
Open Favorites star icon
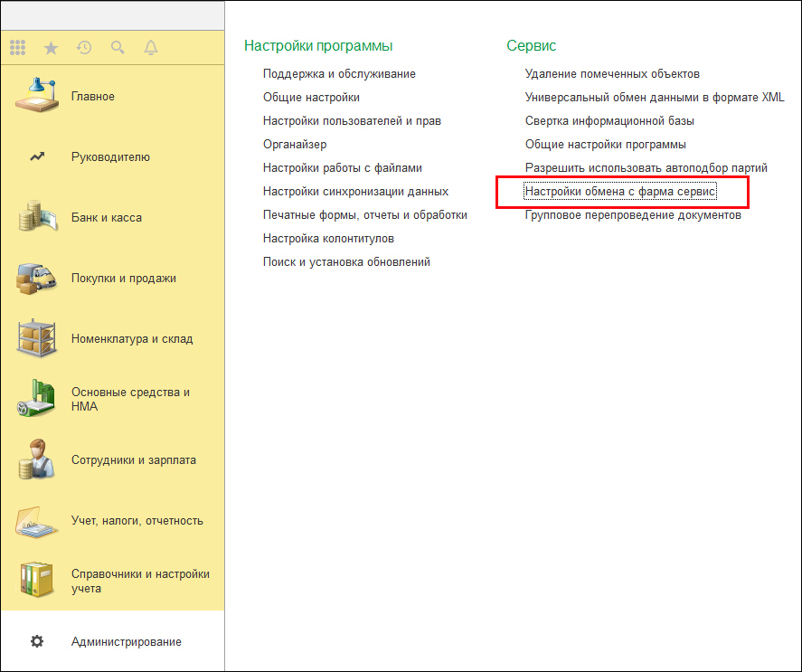tap(51, 48)
